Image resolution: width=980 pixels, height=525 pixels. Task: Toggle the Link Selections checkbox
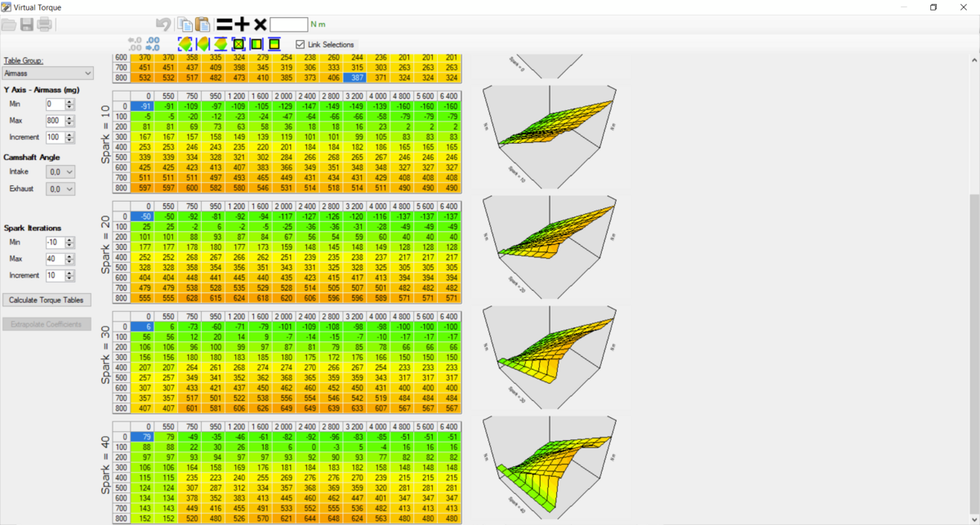[300, 44]
